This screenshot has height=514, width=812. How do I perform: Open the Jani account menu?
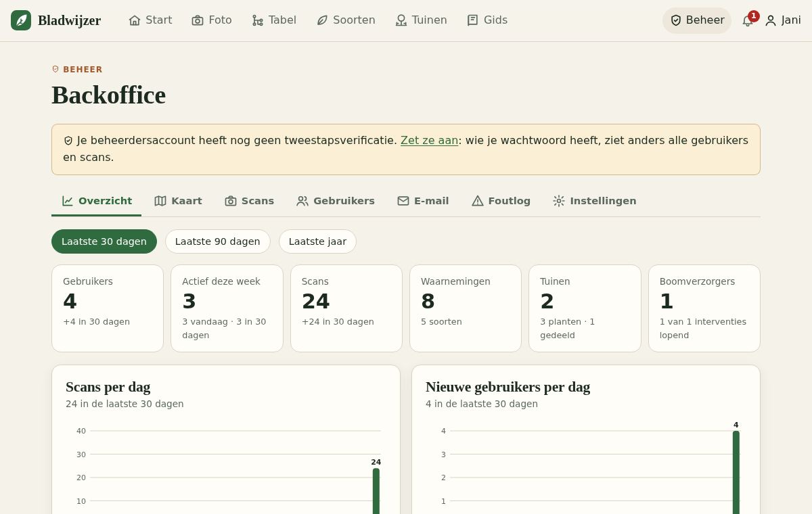(x=783, y=20)
